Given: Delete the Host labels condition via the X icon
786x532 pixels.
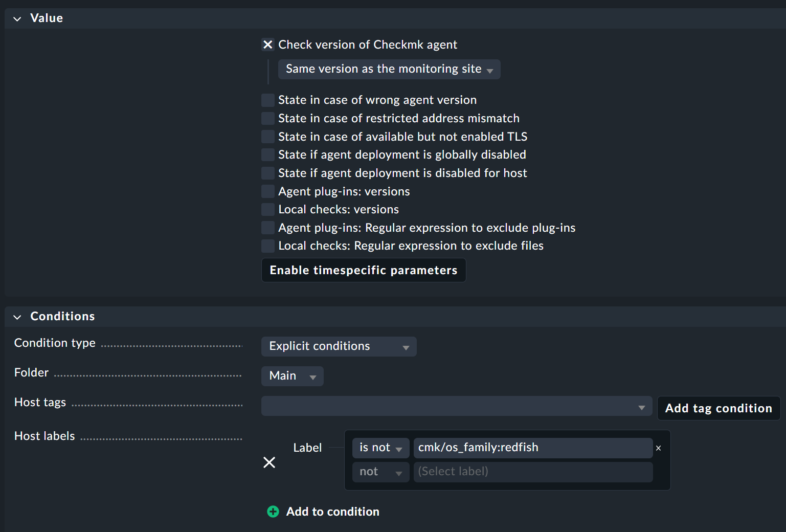Looking at the screenshot, I should (x=270, y=462).
